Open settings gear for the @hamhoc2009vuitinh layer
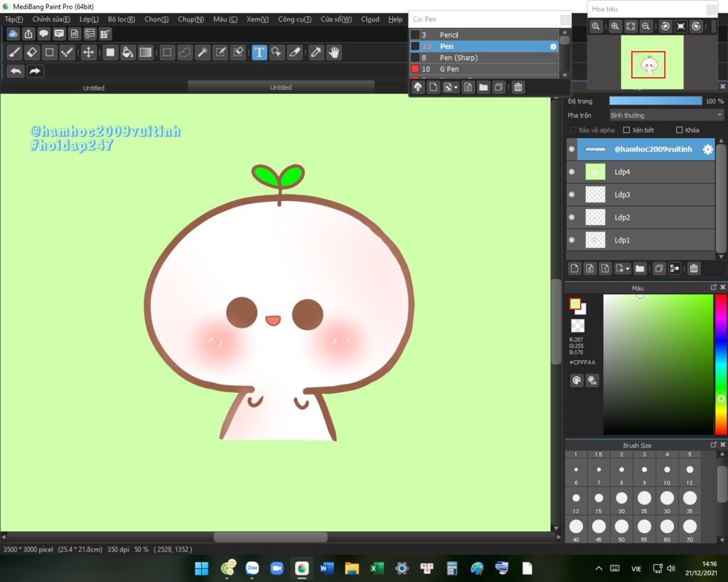The width and height of the screenshot is (728, 582). coord(707,149)
